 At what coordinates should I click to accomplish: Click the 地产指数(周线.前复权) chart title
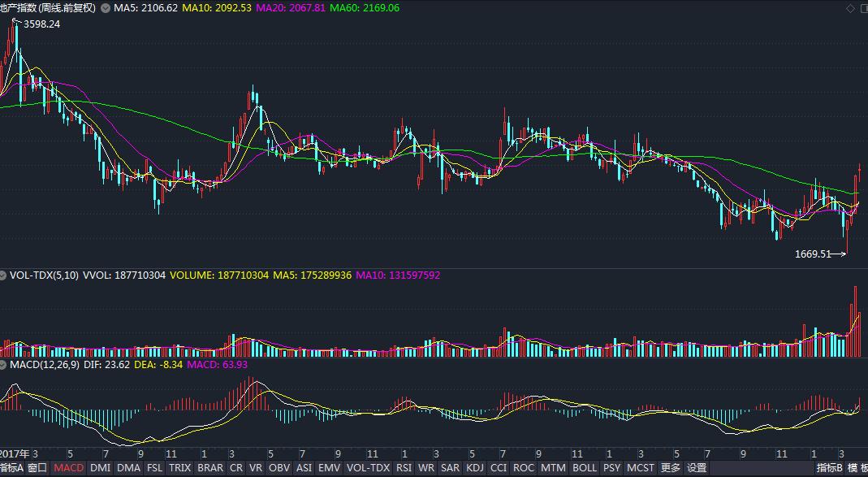coord(48,8)
